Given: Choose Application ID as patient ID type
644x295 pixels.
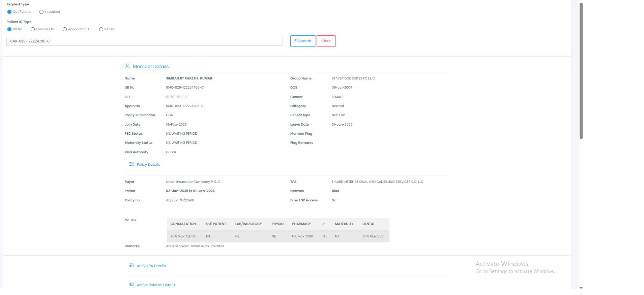Looking at the screenshot, I should [x=65, y=29].
